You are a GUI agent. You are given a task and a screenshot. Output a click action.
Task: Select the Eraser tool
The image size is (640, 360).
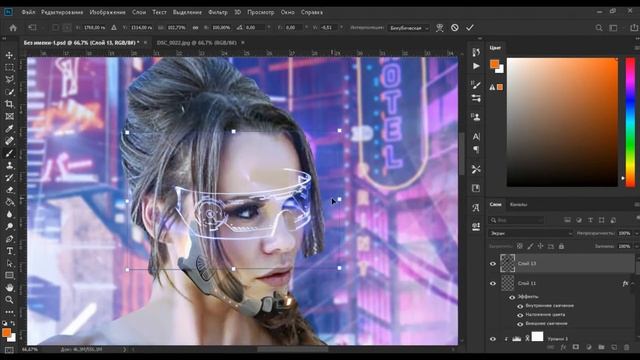tap(9, 190)
